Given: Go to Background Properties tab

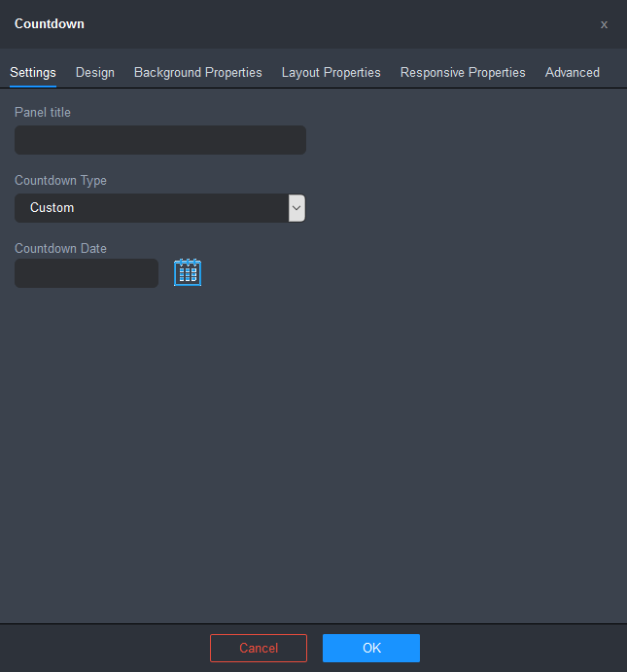Looking at the screenshot, I should coord(198,73).
